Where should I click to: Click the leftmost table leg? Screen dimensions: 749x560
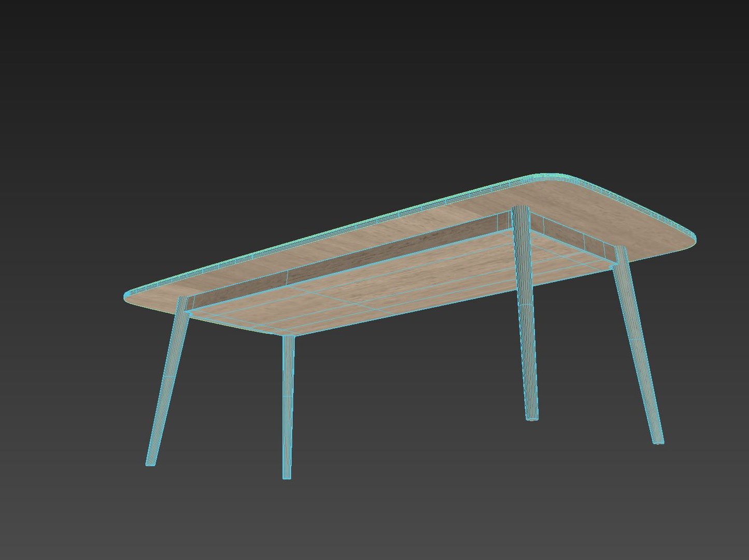[x=167, y=381]
